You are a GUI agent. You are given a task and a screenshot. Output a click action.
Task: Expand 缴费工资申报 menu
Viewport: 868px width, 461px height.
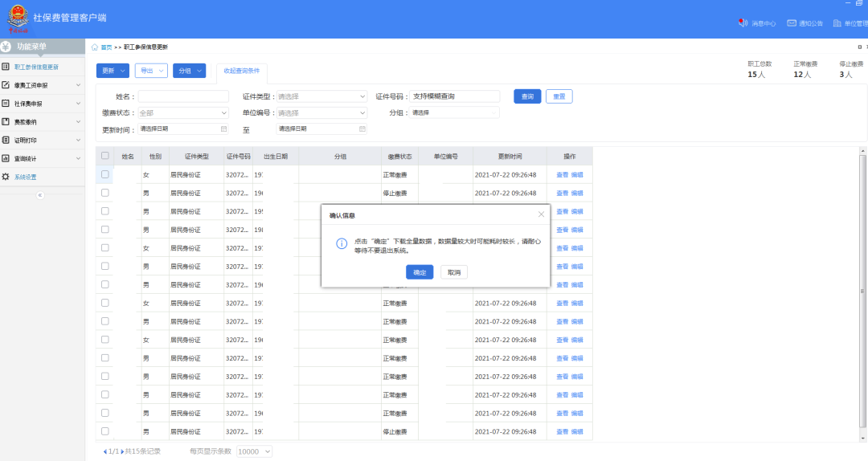[42, 85]
